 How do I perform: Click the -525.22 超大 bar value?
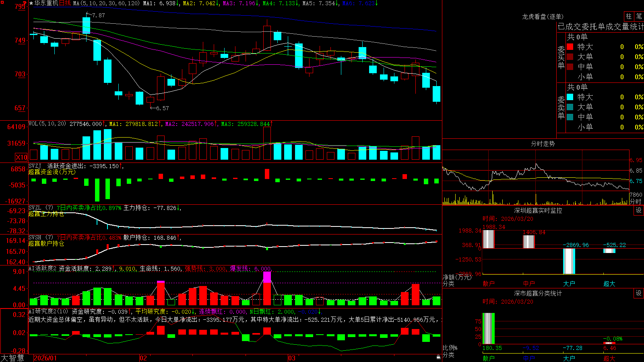point(615,245)
